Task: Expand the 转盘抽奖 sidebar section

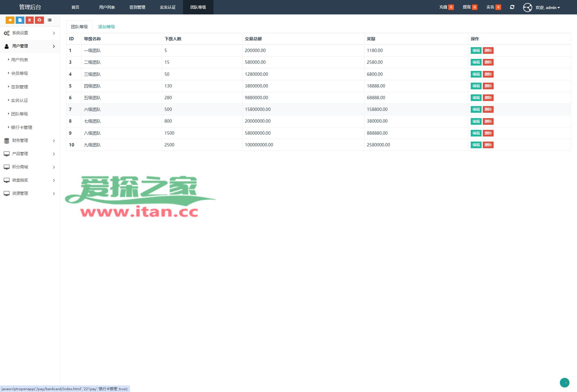Action: click(29, 180)
